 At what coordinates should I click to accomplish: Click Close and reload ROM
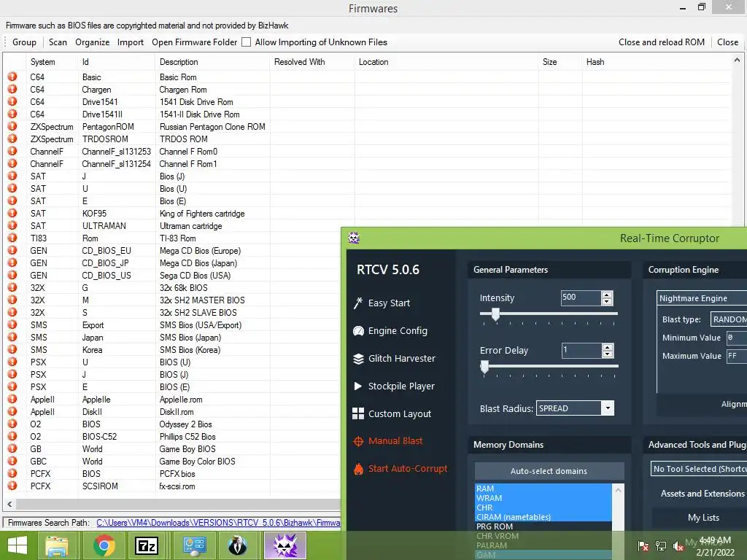point(662,42)
